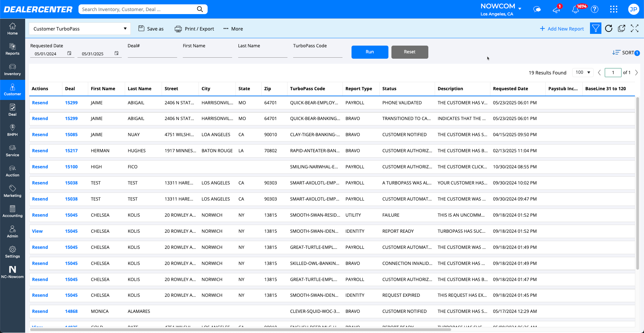Sort by Requested Date column header
This screenshot has height=333, width=644.
[510, 89]
